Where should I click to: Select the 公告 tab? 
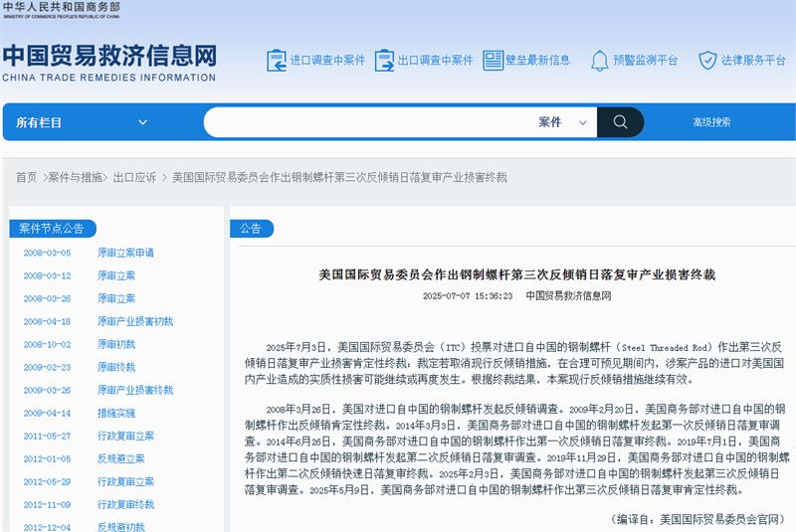point(252,229)
